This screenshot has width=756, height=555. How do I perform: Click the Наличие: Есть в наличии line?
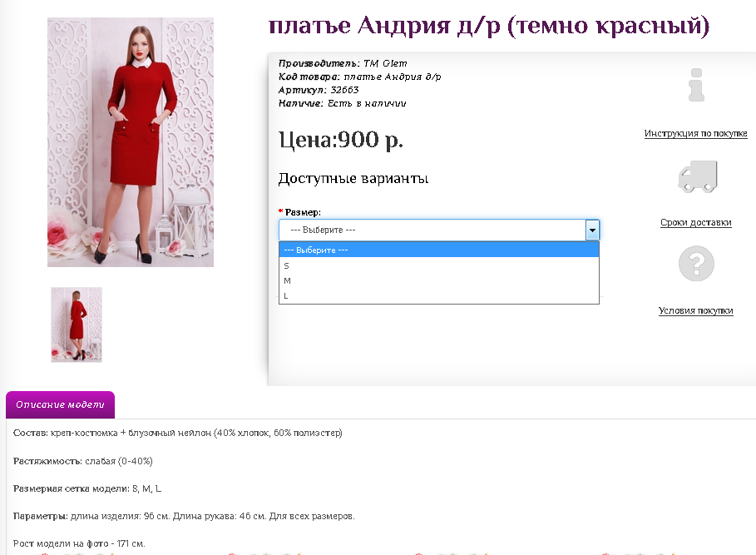pos(343,103)
